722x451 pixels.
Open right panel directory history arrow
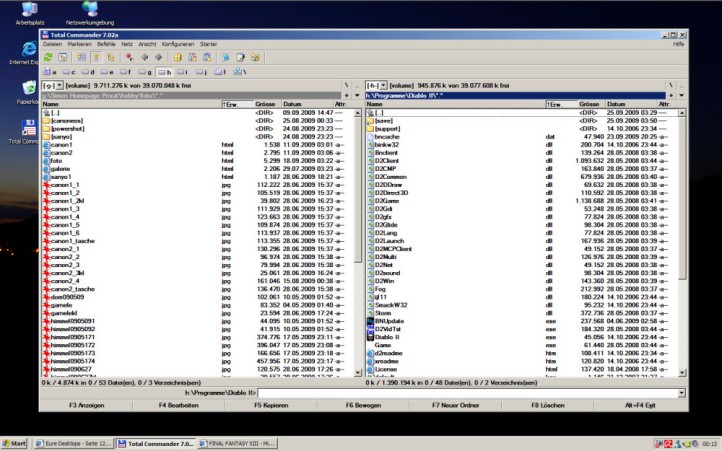point(681,95)
